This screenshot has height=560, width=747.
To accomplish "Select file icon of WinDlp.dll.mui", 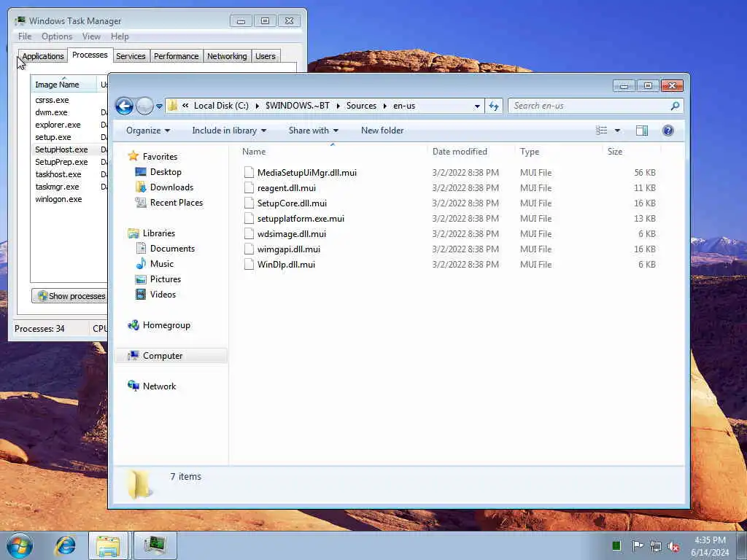I will pyautogui.click(x=249, y=264).
